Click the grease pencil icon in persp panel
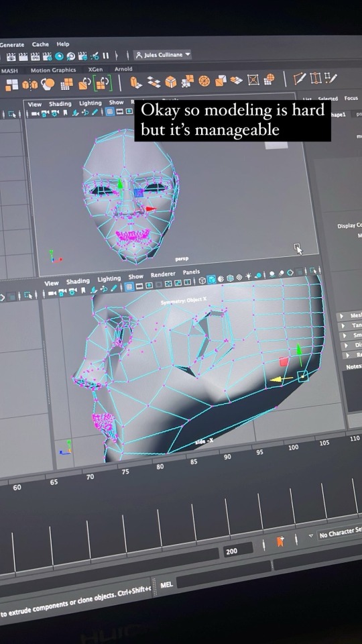 pos(95,112)
